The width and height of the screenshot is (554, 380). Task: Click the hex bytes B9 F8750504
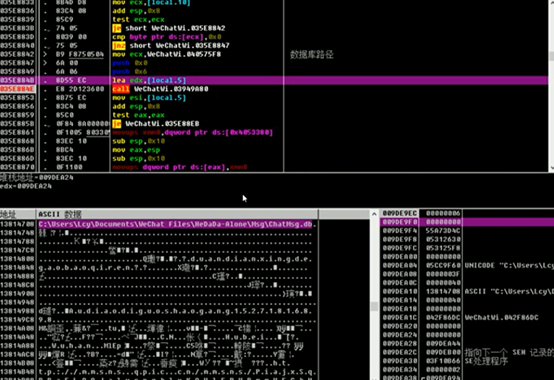[80, 54]
